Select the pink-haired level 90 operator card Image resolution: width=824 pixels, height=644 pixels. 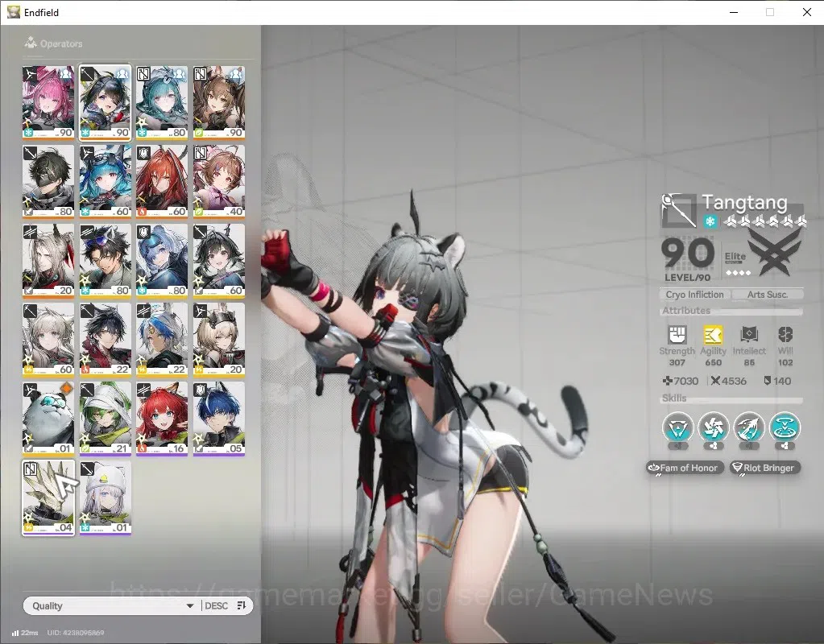coord(48,102)
